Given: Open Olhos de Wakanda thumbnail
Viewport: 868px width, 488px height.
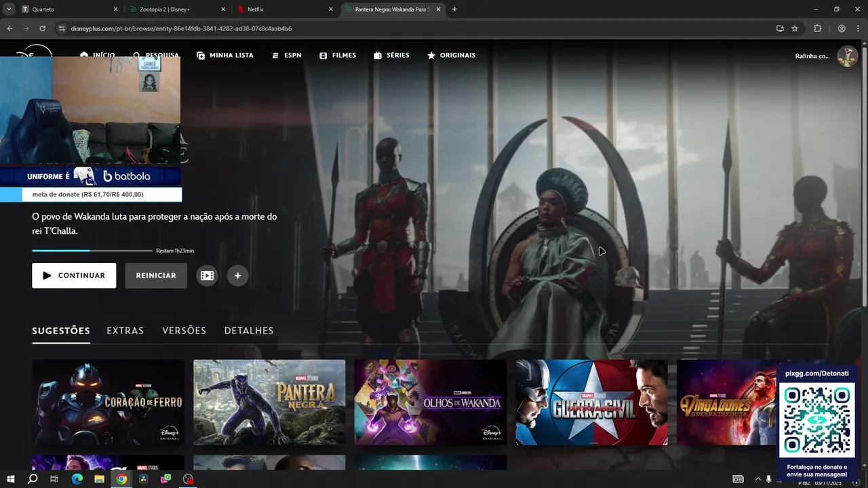Looking at the screenshot, I should [431, 402].
